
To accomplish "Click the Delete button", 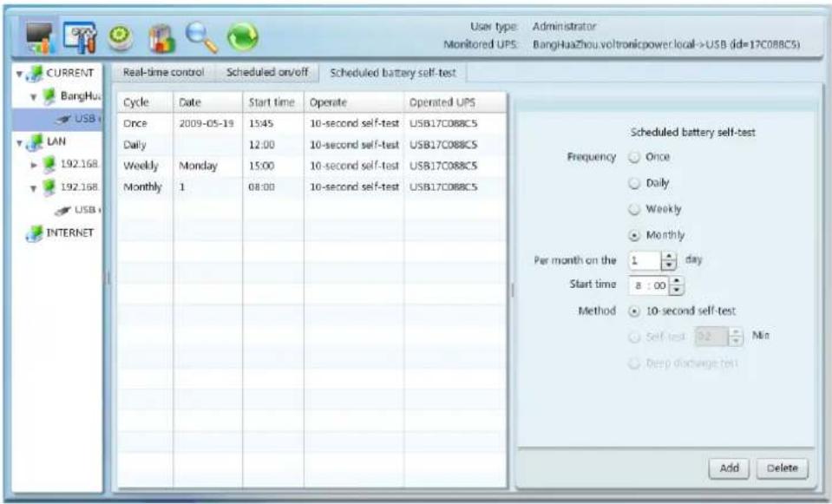I will (x=783, y=468).
